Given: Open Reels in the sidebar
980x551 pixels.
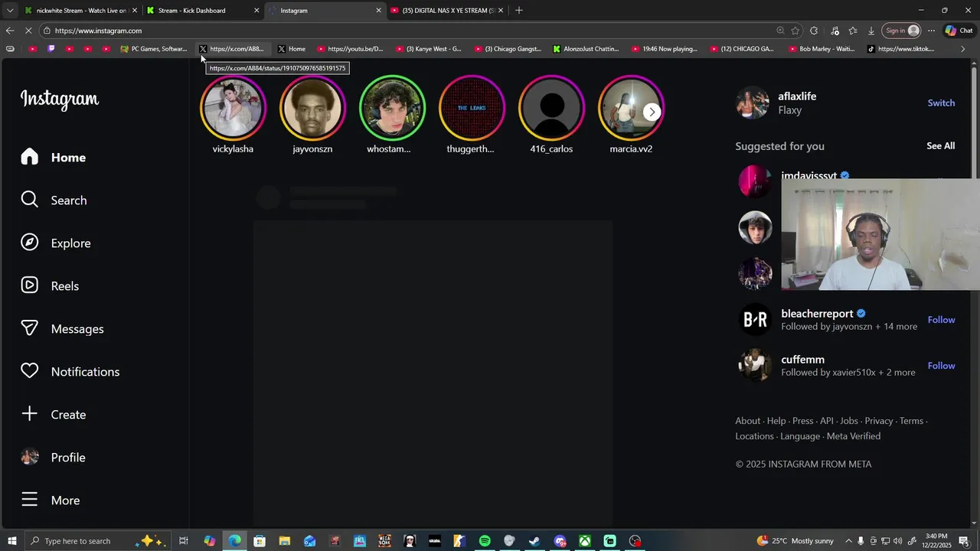Looking at the screenshot, I should (50, 286).
